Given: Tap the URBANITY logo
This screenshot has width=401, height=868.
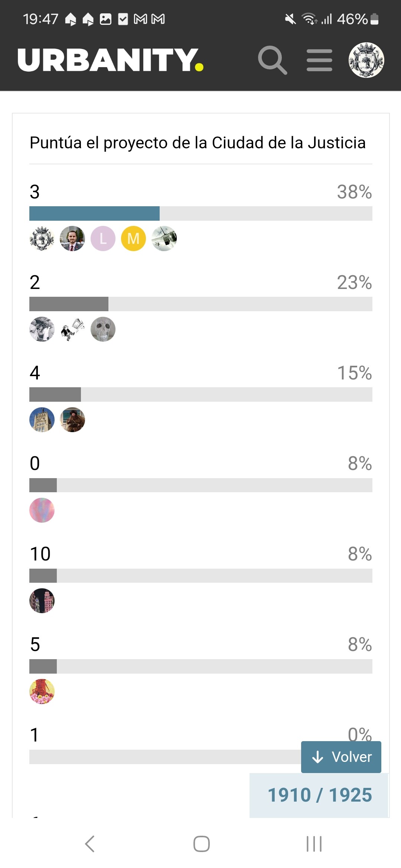Looking at the screenshot, I should (110, 60).
